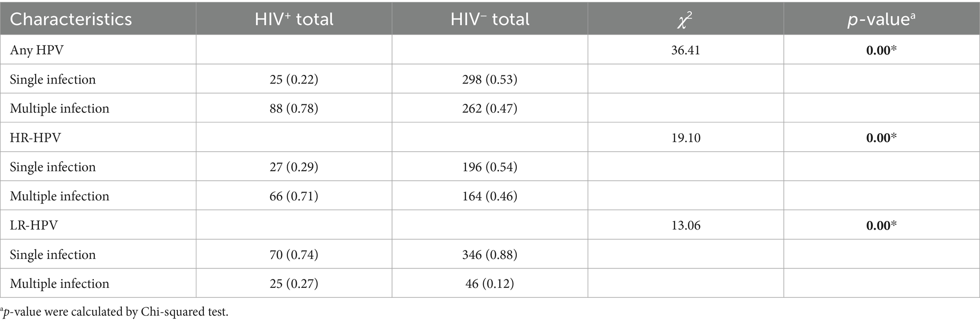Click the HR-HPV row label
This screenshot has height=322, width=980.
[x=36, y=138]
